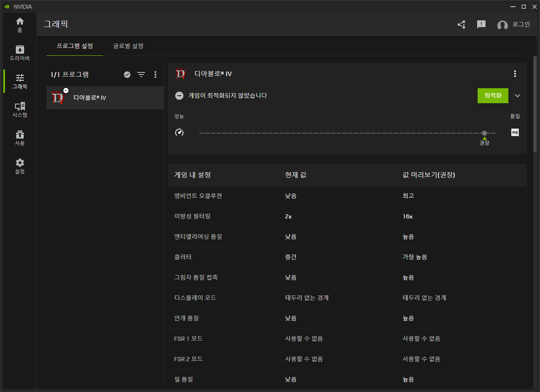Image resolution: width=540 pixels, height=392 pixels.
Task: Open the 드라이버 sidebar page
Action: tap(20, 53)
